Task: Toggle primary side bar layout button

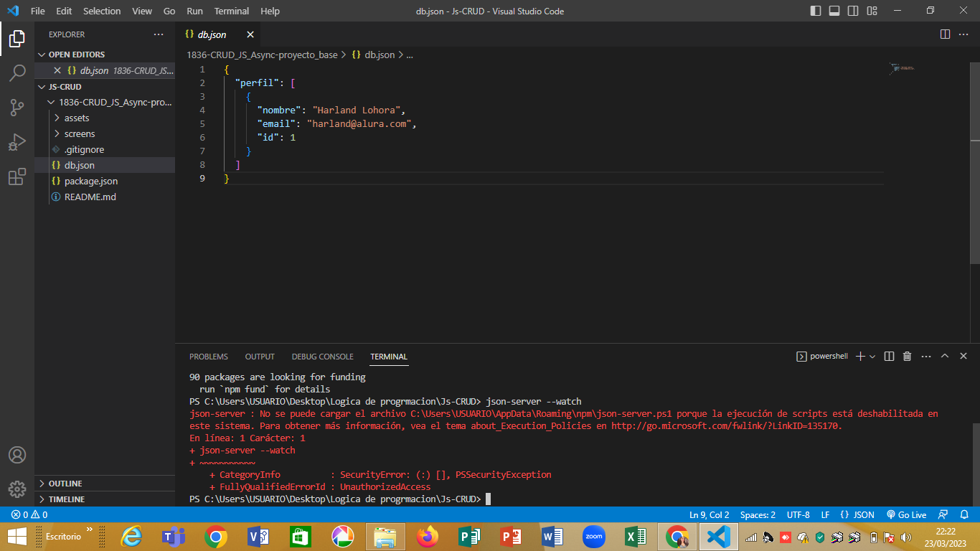Action: click(x=816, y=11)
